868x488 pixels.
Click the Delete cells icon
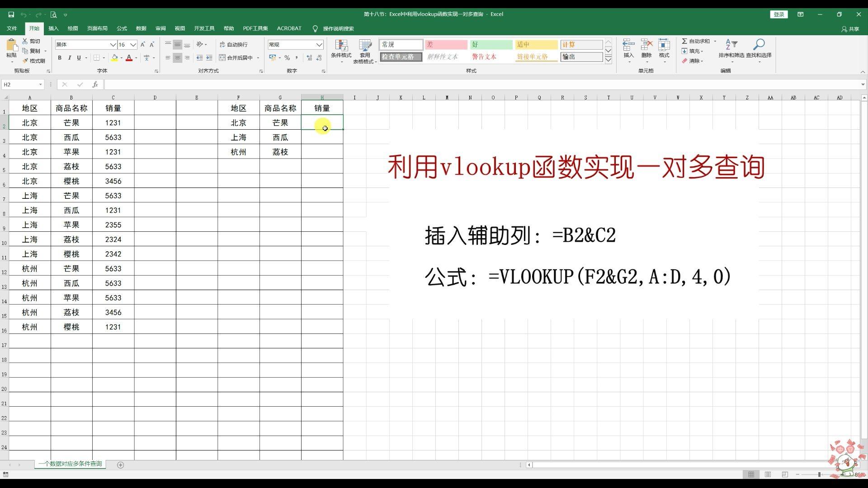point(646,45)
